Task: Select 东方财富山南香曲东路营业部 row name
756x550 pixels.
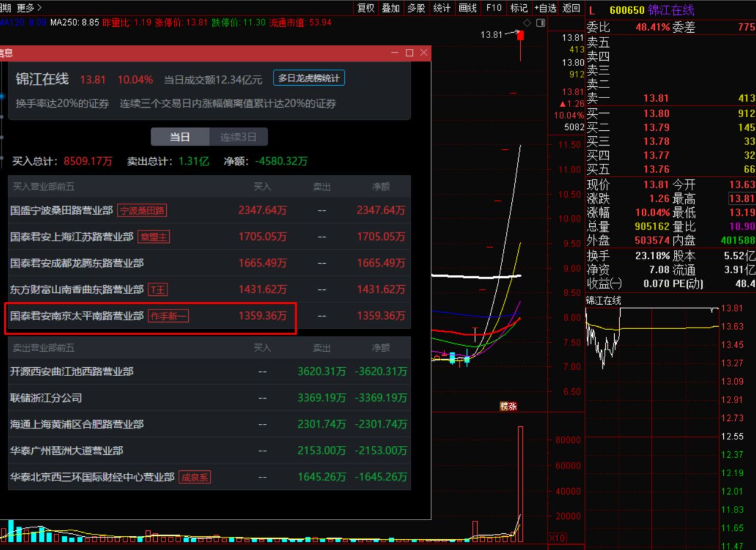Action: [77, 289]
